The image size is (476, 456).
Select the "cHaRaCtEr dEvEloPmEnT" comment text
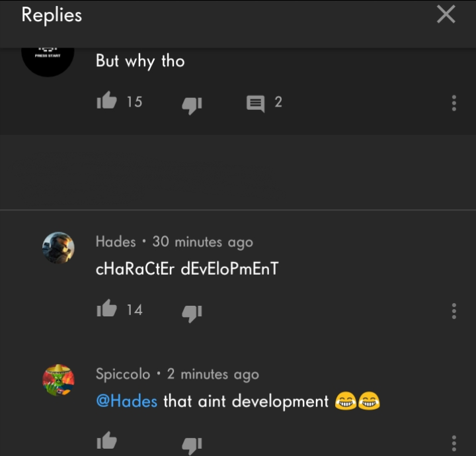coord(187,269)
